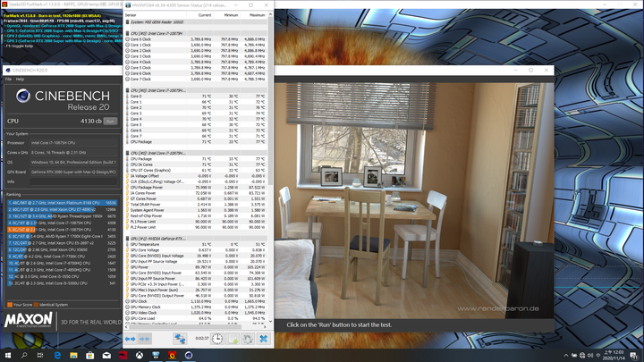Image resolution: width=644 pixels, height=362 pixels.
Task: Click the Sensor column header in HWiNFO
Action: click(156, 15)
